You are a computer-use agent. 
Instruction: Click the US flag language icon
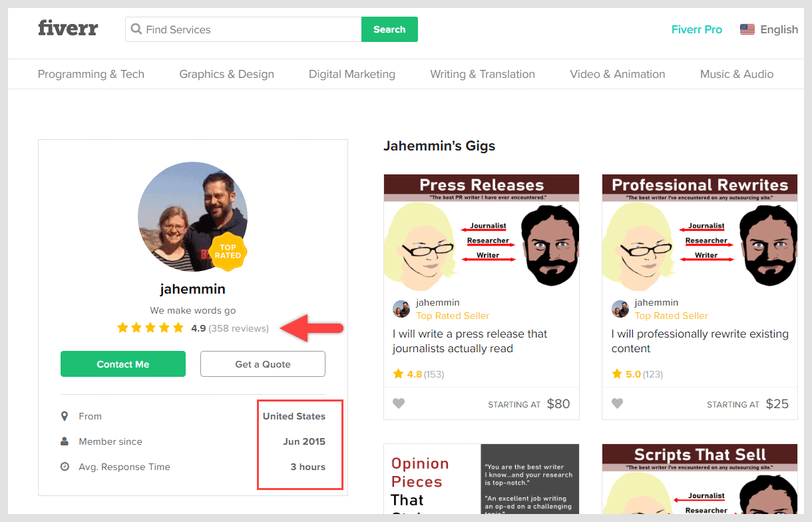coord(747,29)
